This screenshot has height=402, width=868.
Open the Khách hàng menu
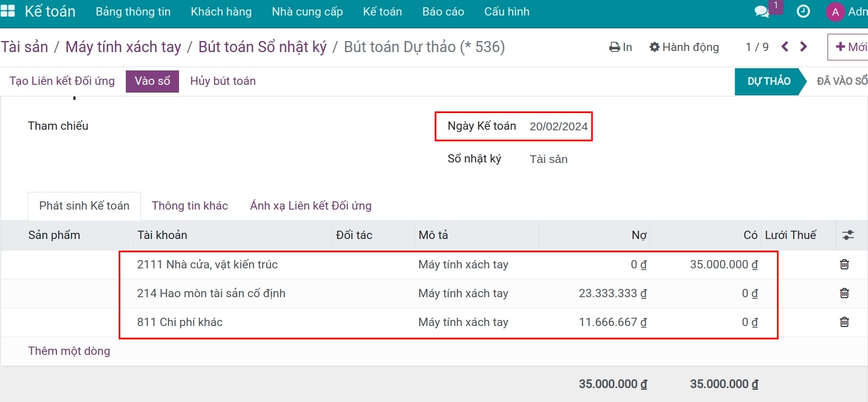221,12
